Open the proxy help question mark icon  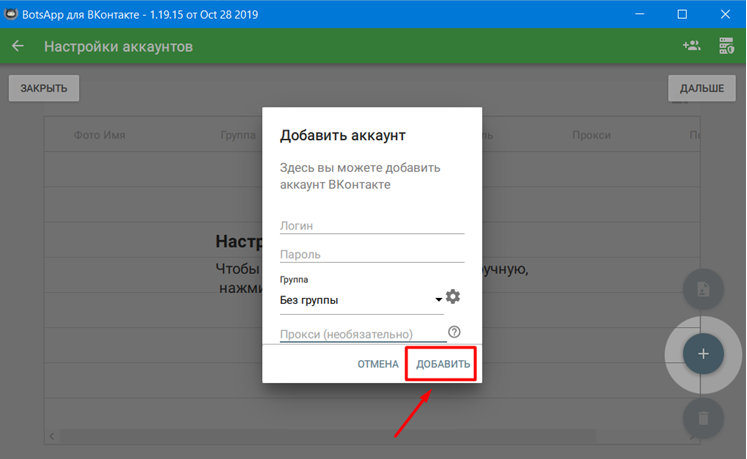(x=454, y=332)
